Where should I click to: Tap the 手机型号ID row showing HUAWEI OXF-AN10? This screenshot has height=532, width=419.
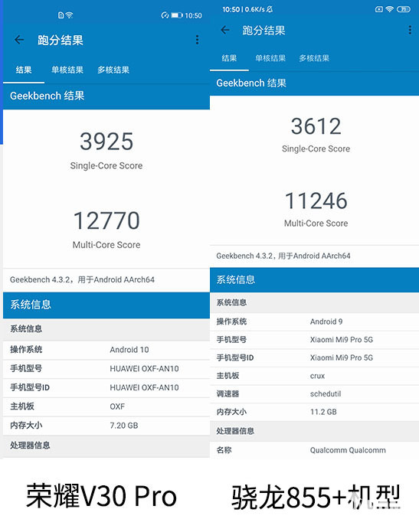tap(106, 388)
